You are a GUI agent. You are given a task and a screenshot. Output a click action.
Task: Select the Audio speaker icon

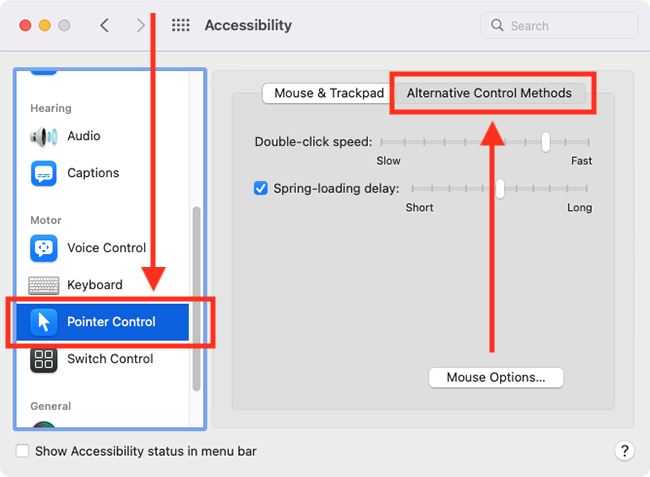coord(44,136)
